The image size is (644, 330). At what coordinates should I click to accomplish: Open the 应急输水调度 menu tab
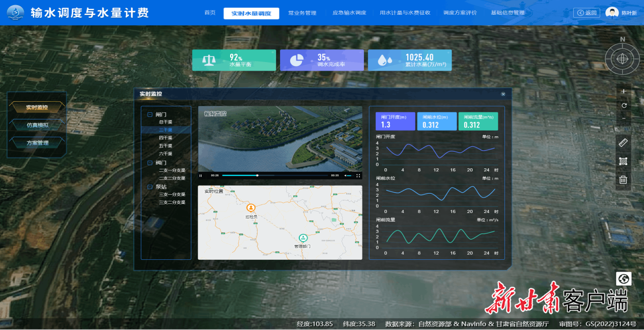349,13
